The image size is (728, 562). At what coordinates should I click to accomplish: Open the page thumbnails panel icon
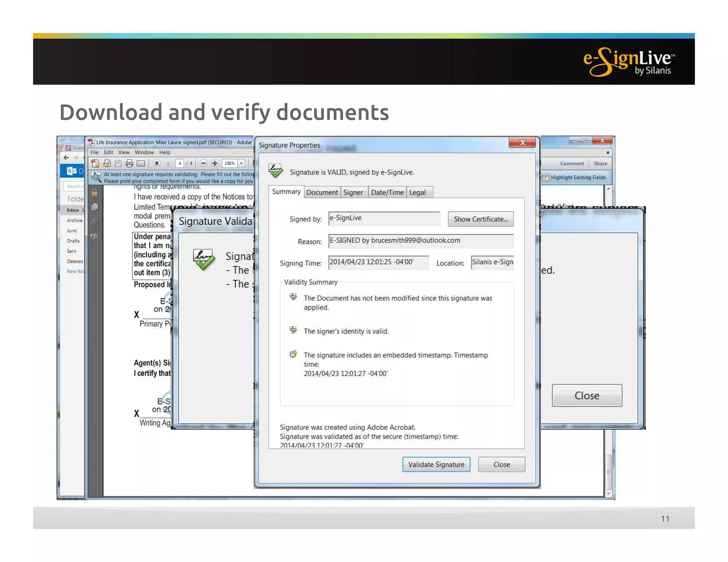coord(95,207)
